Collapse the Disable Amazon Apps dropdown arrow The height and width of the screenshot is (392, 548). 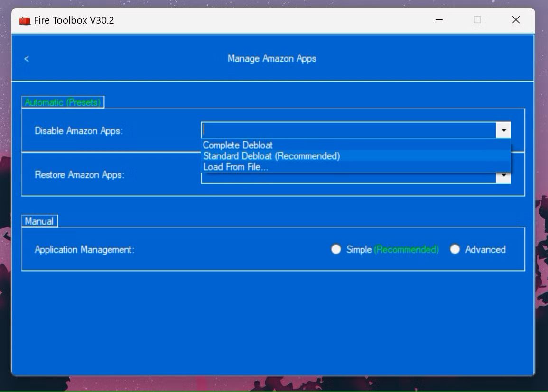click(503, 130)
